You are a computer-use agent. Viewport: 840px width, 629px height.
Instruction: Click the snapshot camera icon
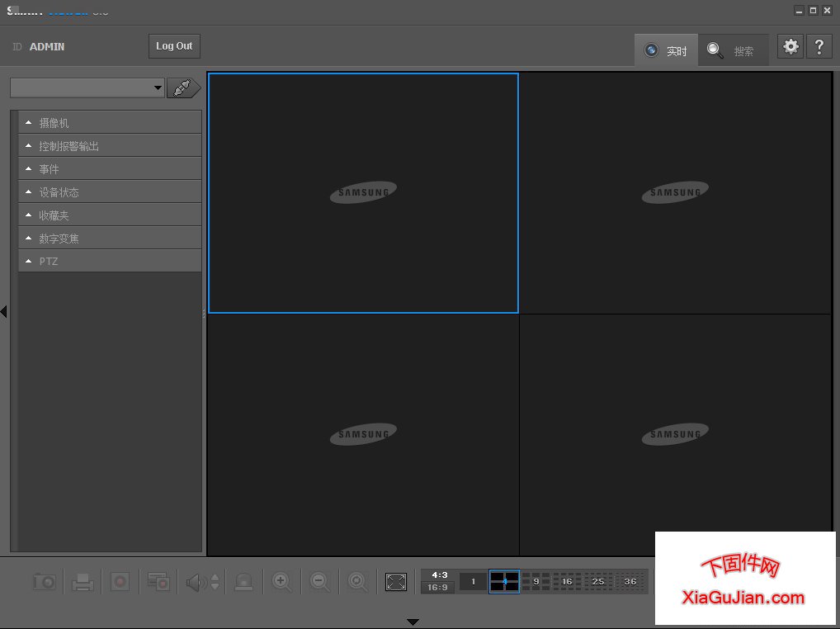45,582
